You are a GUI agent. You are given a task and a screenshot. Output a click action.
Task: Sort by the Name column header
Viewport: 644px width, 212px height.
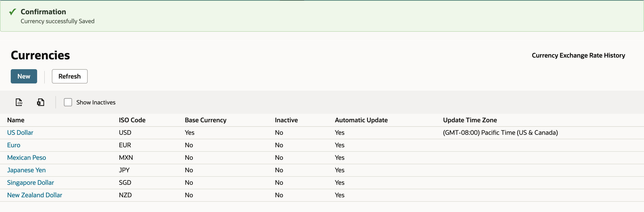coord(16,120)
